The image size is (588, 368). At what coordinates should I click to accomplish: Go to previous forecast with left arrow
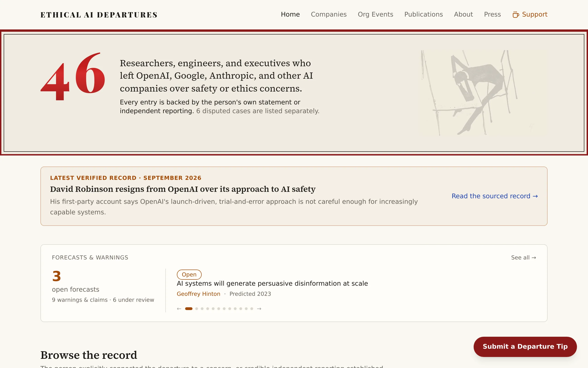179,309
